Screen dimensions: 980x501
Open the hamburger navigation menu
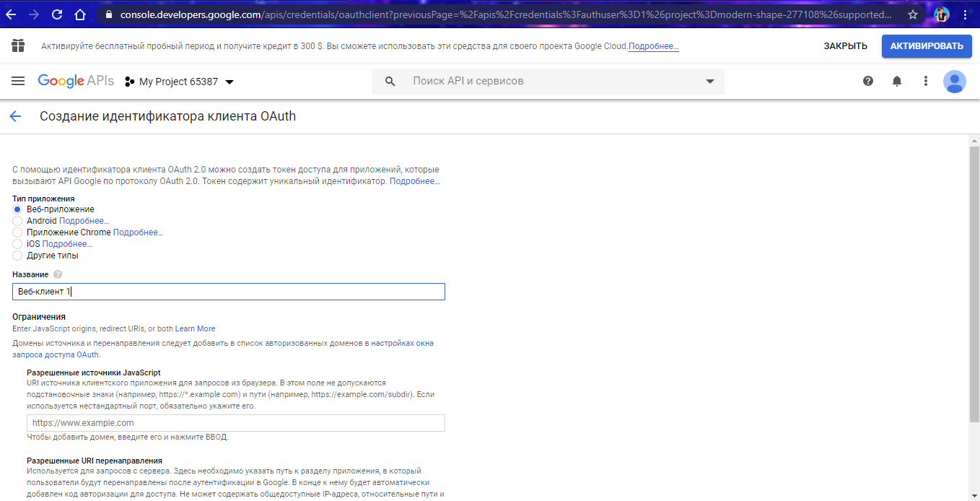pyautogui.click(x=18, y=82)
